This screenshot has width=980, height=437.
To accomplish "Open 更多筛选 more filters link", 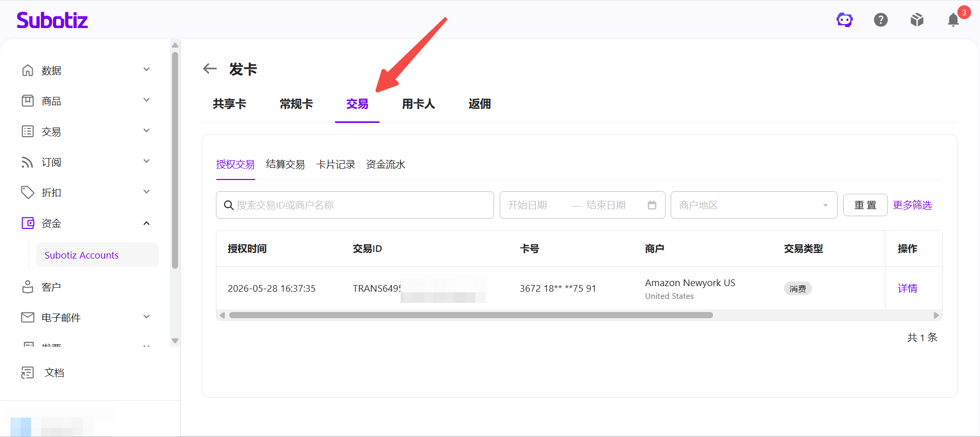I will [x=912, y=205].
